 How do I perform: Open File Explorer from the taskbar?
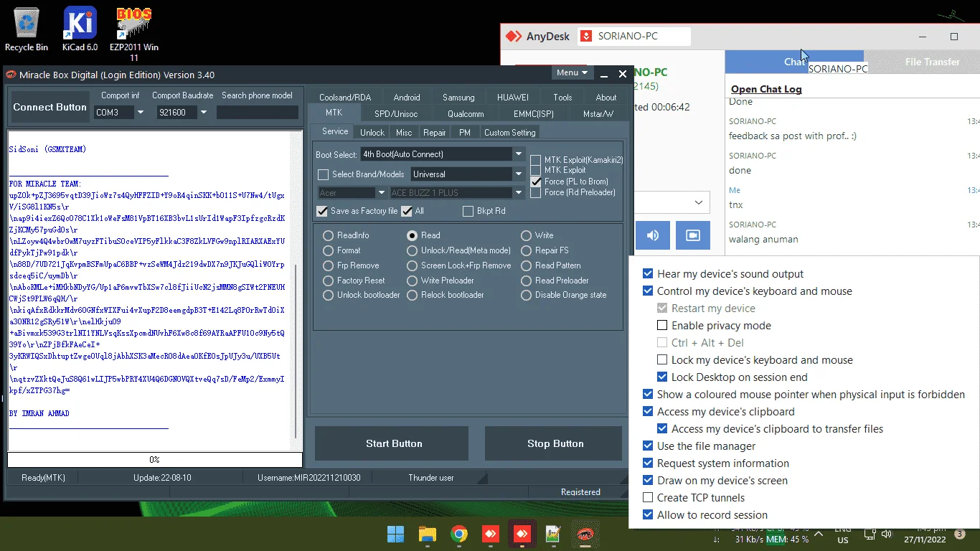point(428,534)
